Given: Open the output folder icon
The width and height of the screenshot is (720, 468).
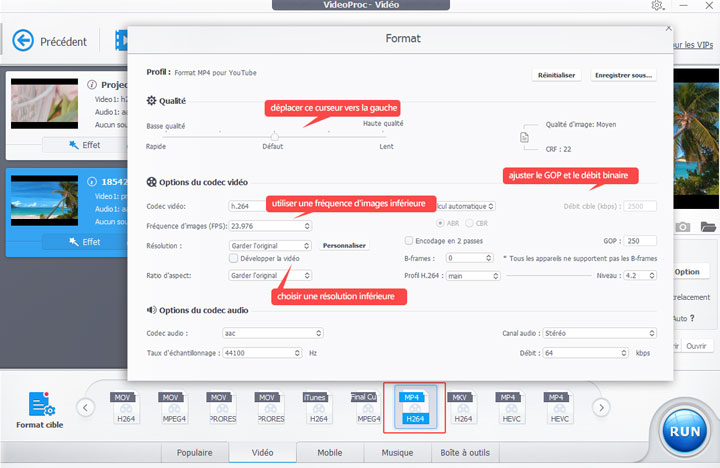Looking at the screenshot, I should (708, 226).
